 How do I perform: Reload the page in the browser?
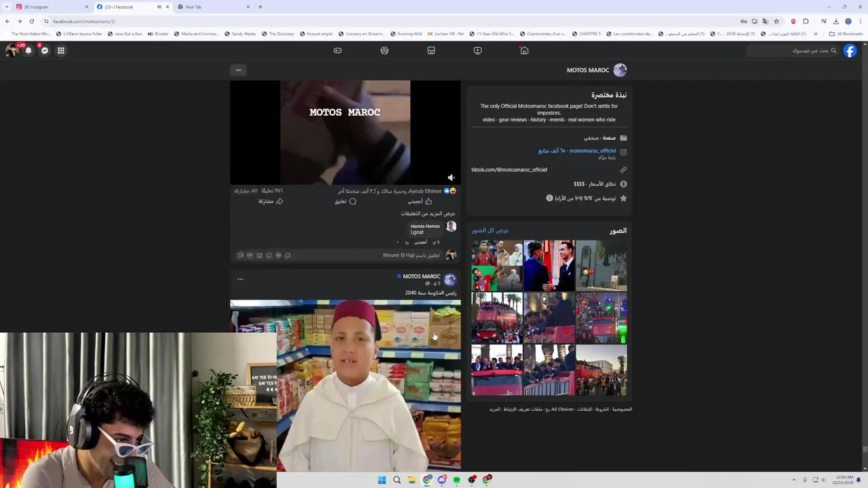pos(31,21)
